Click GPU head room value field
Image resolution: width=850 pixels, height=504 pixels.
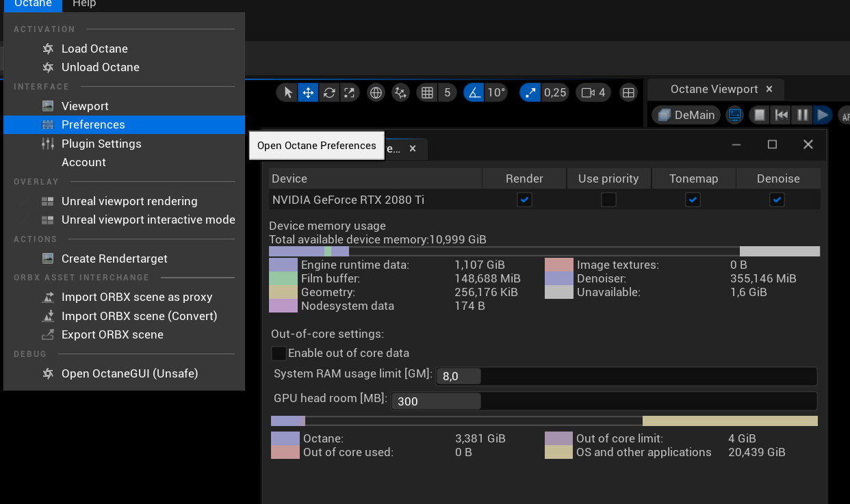coord(604,401)
